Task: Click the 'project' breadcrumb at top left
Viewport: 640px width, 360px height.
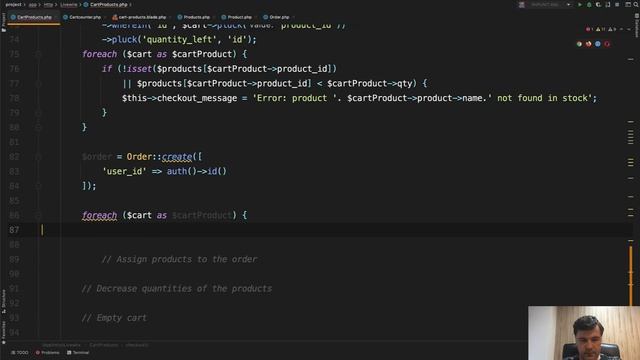Action: tap(13, 4)
